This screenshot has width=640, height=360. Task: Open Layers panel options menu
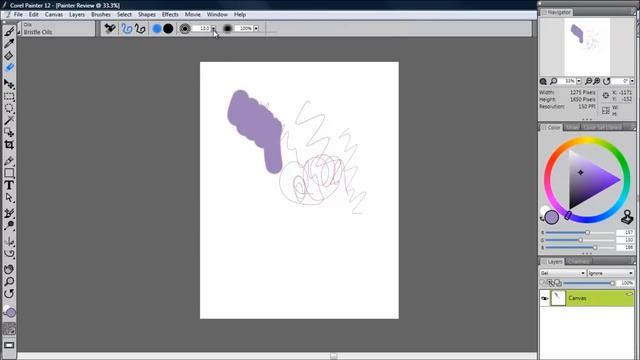point(633,262)
